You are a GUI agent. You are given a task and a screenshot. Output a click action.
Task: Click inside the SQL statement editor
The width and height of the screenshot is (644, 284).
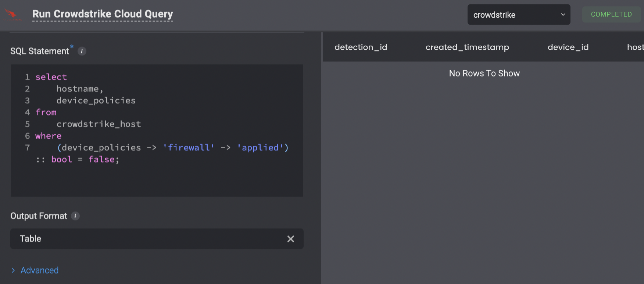point(157,130)
